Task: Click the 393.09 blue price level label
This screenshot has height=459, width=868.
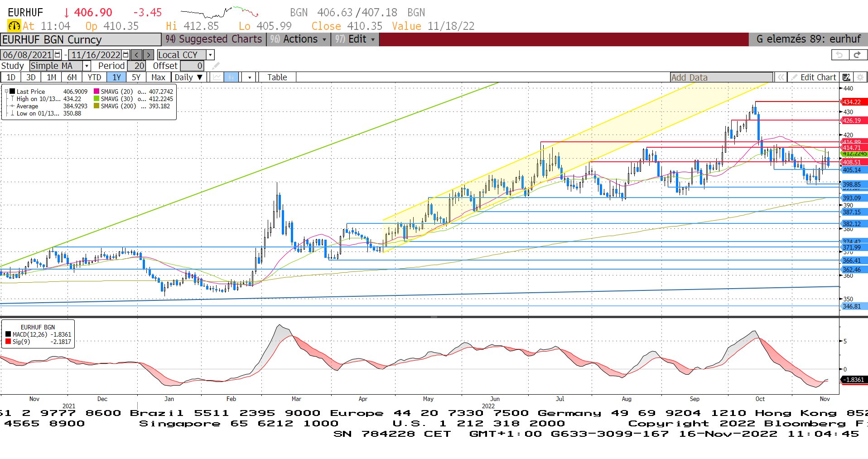Action: pos(854,198)
